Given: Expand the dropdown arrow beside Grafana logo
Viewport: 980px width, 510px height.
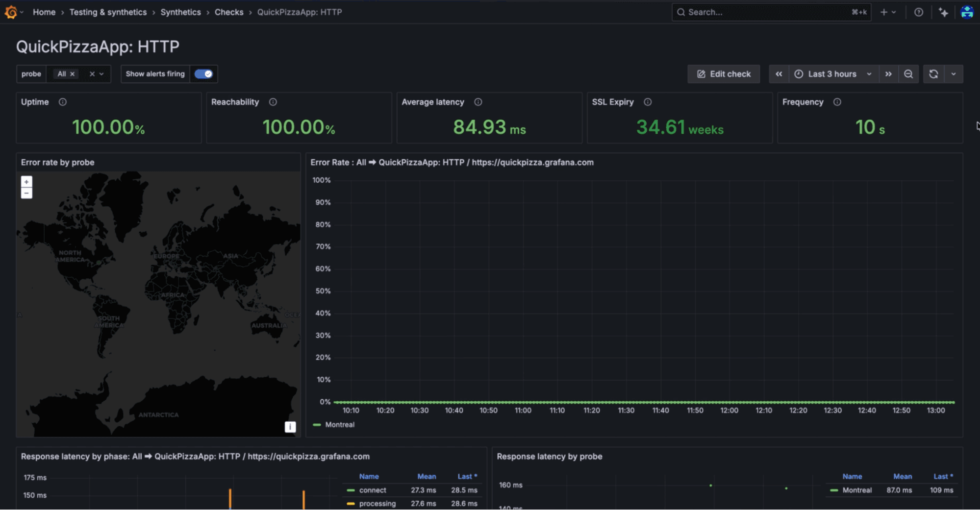Looking at the screenshot, I should [x=22, y=12].
